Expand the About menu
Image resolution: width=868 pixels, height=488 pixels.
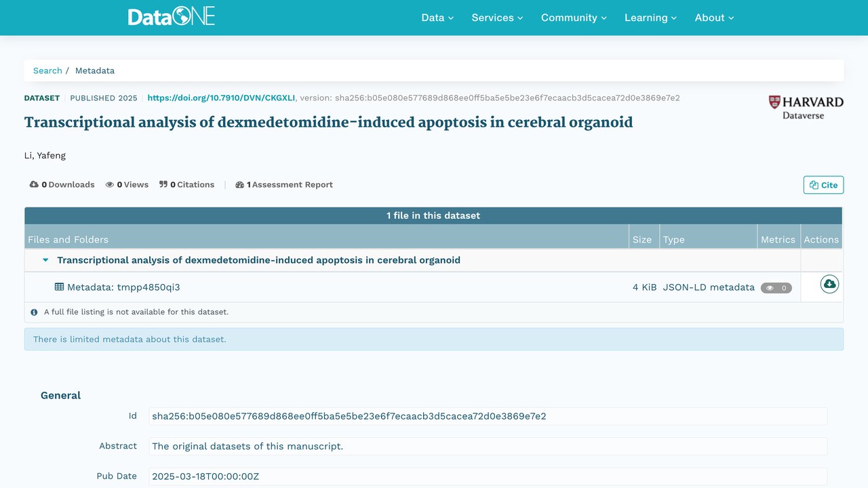point(714,18)
